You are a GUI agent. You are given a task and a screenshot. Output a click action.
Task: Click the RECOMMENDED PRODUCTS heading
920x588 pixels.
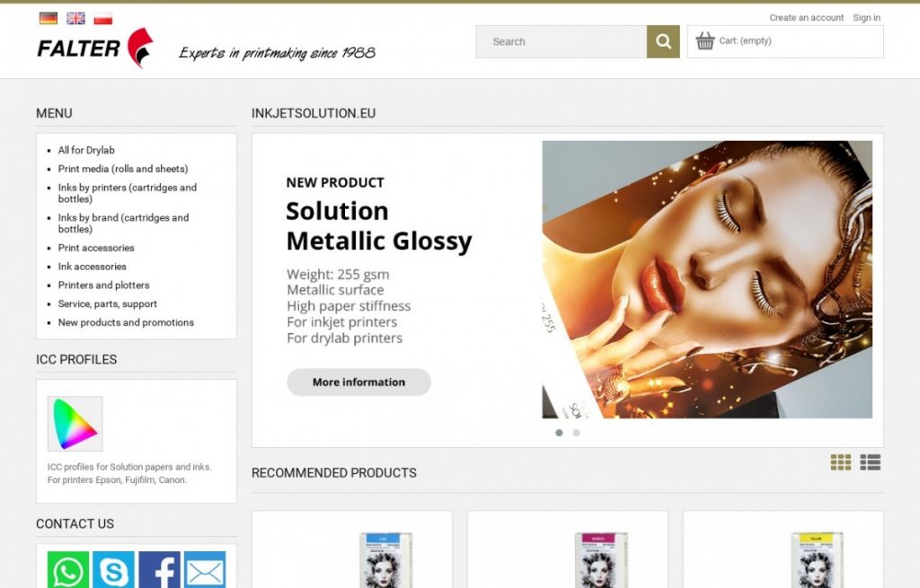point(334,473)
